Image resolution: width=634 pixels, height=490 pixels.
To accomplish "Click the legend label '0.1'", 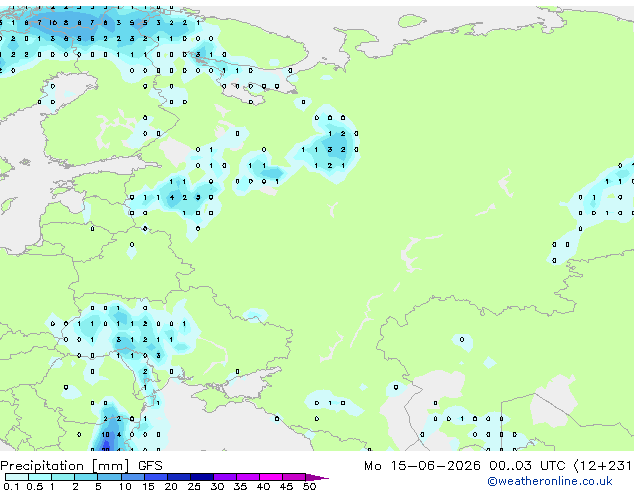I will [x=11, y=486].
